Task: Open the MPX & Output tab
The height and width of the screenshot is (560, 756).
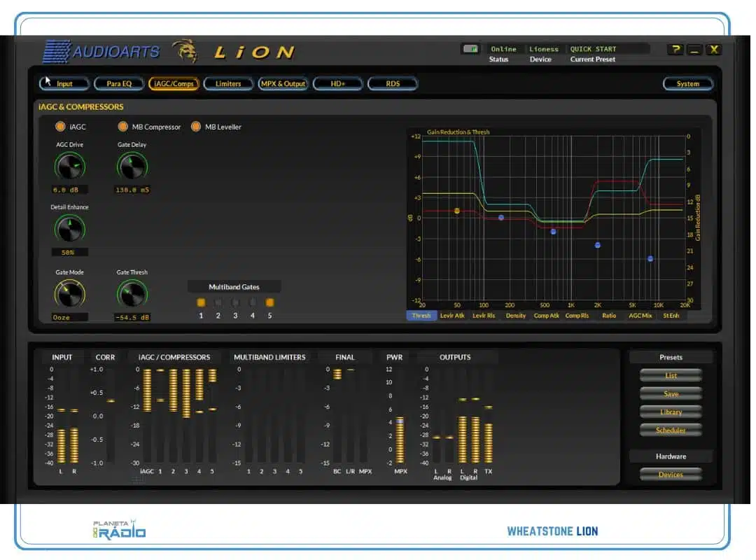Action: 283,83
